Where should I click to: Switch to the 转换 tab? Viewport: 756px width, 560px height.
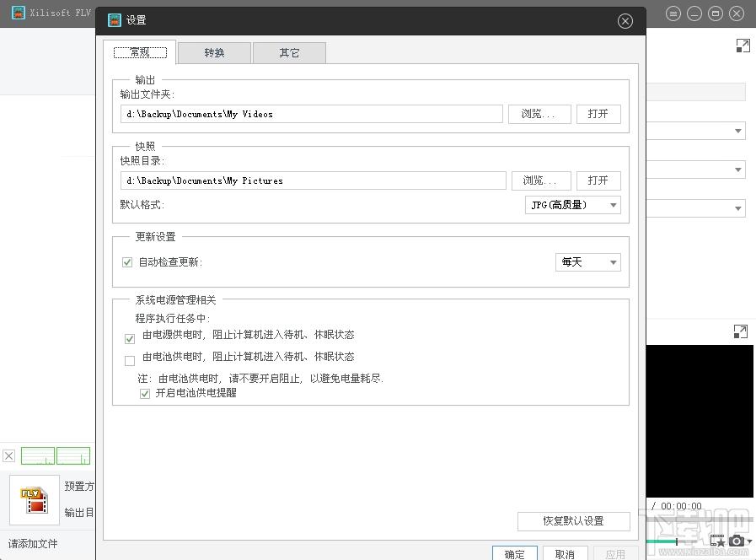pyautogui.click(x=215, y=52)
